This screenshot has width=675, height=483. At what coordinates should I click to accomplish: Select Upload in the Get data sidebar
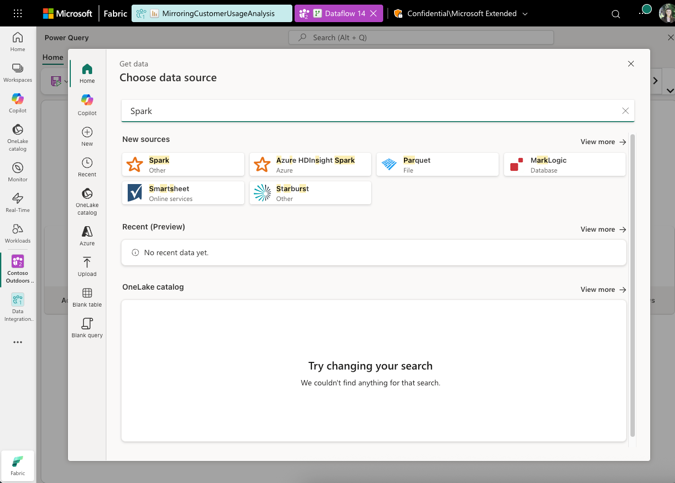tap(87, 266)
